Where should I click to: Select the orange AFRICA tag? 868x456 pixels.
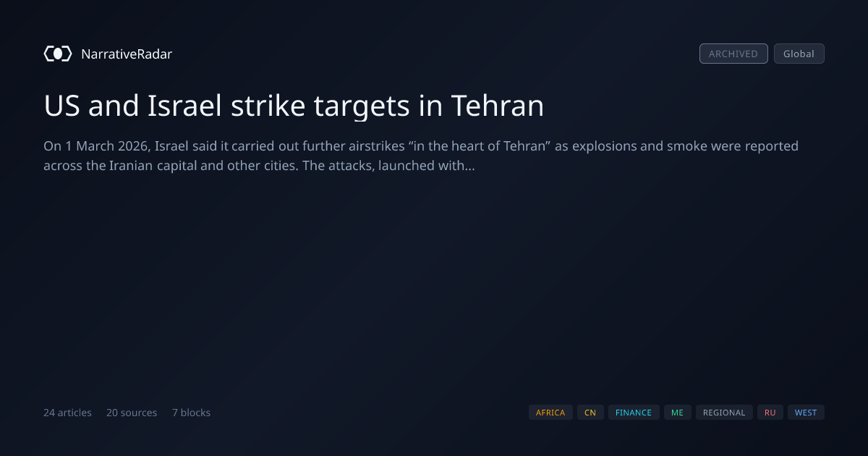[x=550, y=413]
